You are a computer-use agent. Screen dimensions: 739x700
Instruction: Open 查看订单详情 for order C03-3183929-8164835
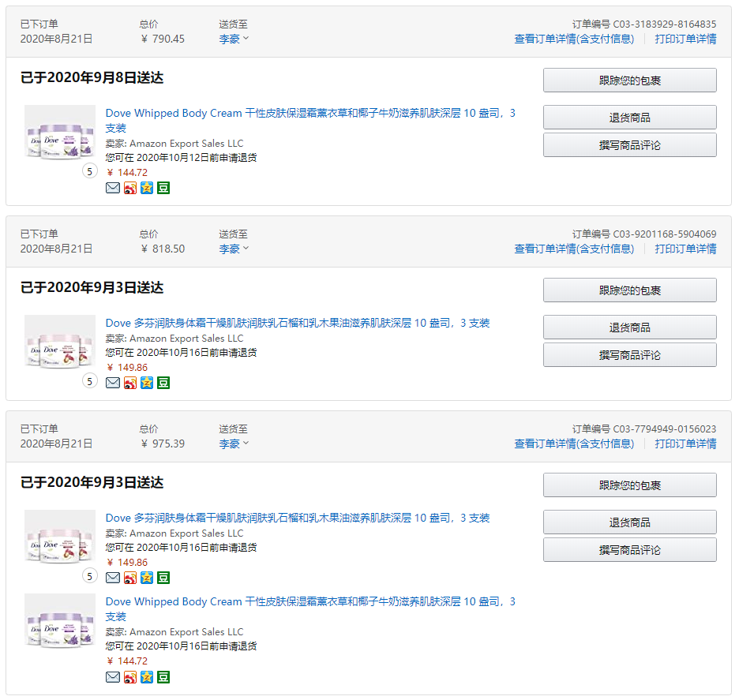pos(574,39)
